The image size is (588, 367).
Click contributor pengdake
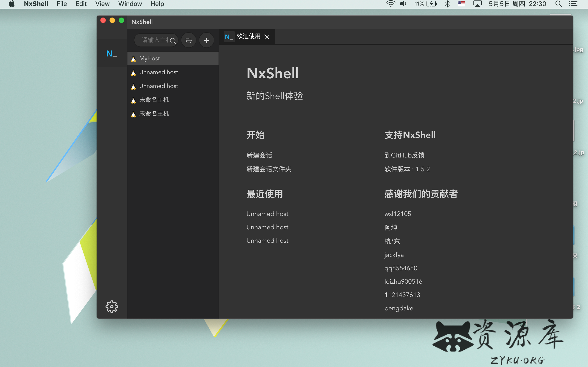tap(399, 308)
